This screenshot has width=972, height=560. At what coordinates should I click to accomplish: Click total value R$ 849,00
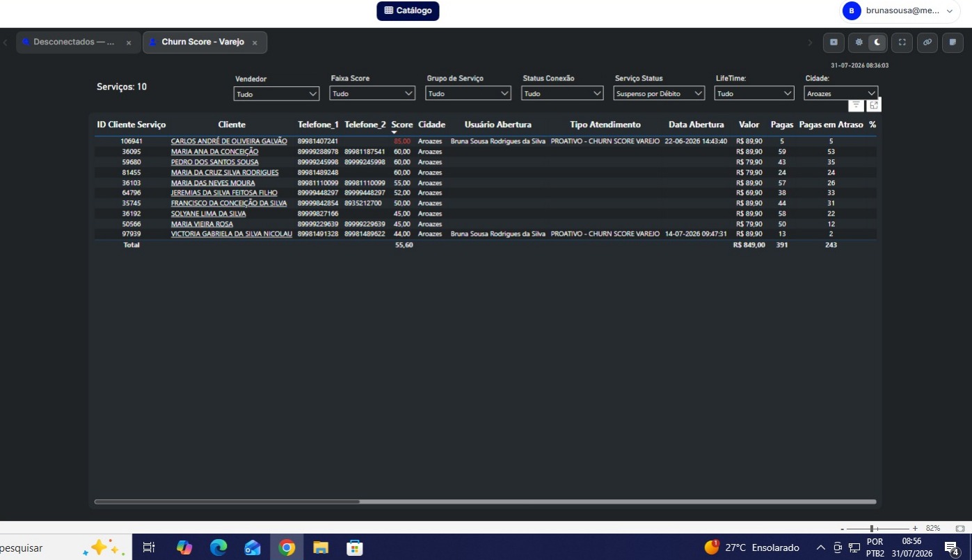(x=749, y=245)
